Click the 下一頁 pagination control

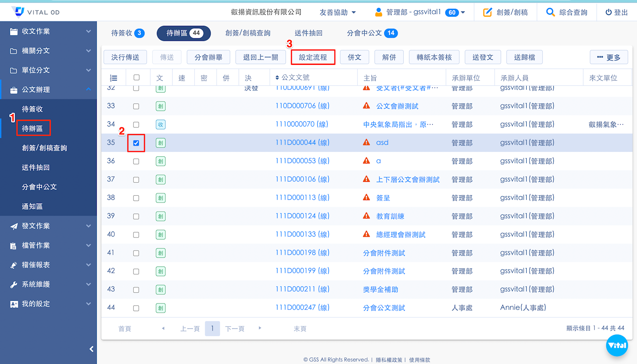pyautogui.click(x=234, y=329)
